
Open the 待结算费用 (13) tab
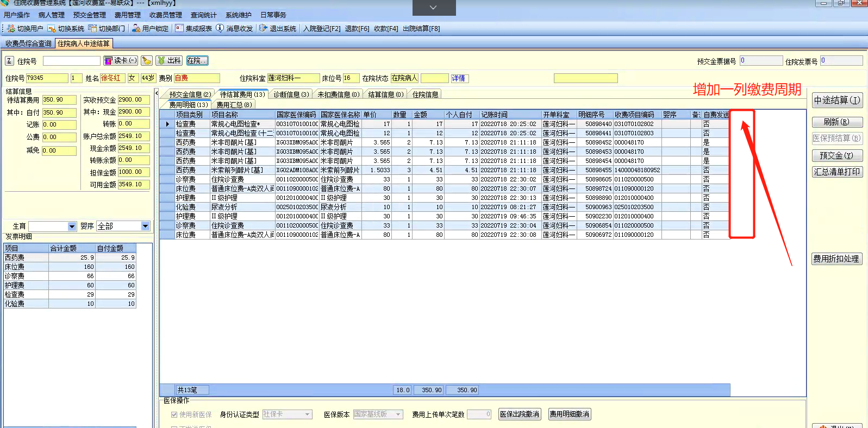coord(242,95)
